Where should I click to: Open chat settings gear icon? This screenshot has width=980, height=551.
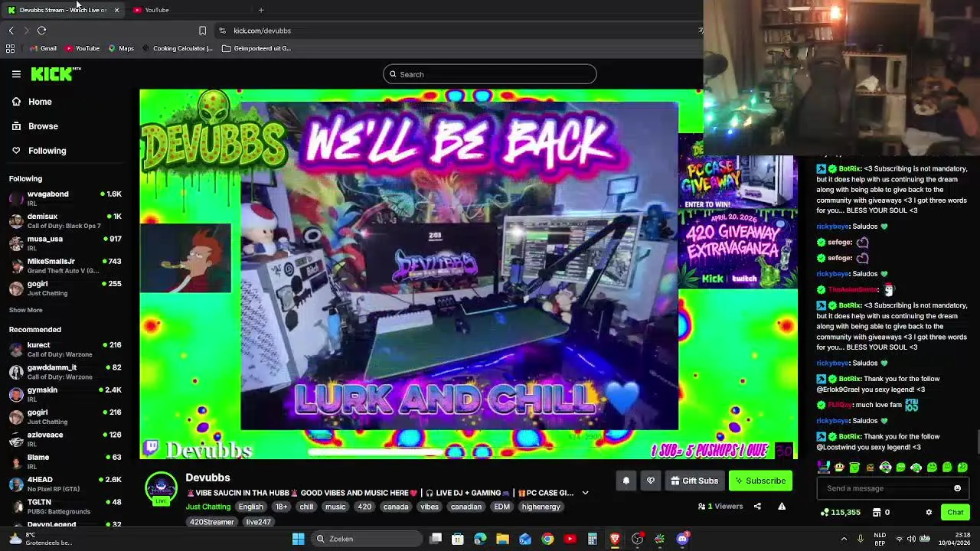pyautogui.click(x=929, y=512)
